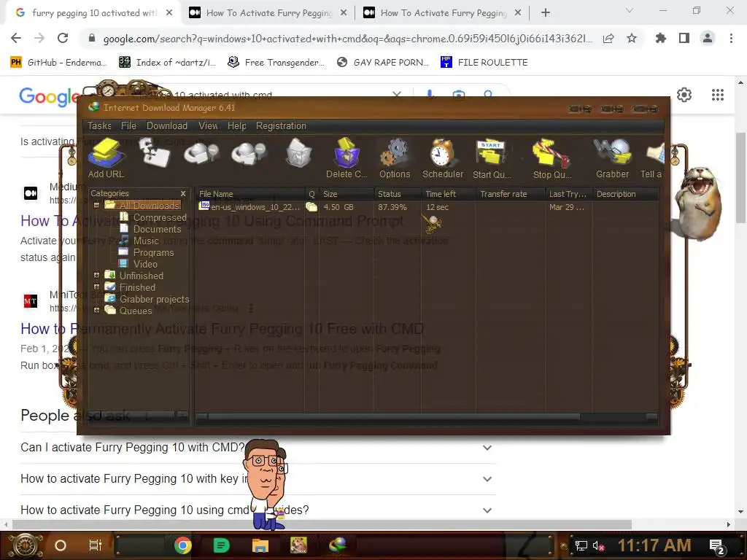This screenshot has width=747, height=560.
Task: Bookmark this page with the star icon
Action: tap(632, 38)
